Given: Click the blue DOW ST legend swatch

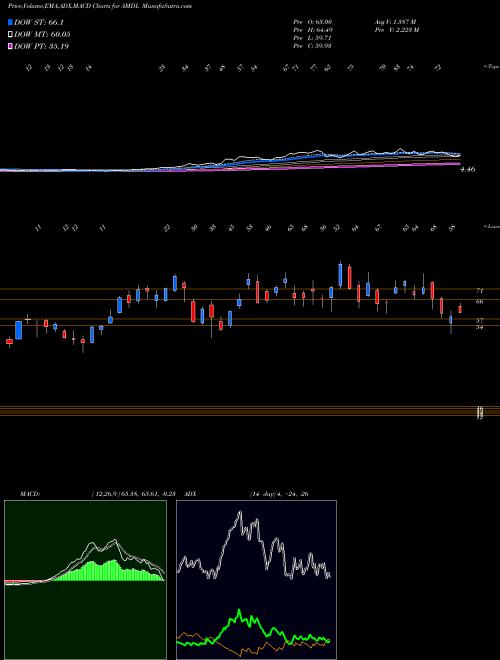Looking at the screenshot, I should click(11, 23).
